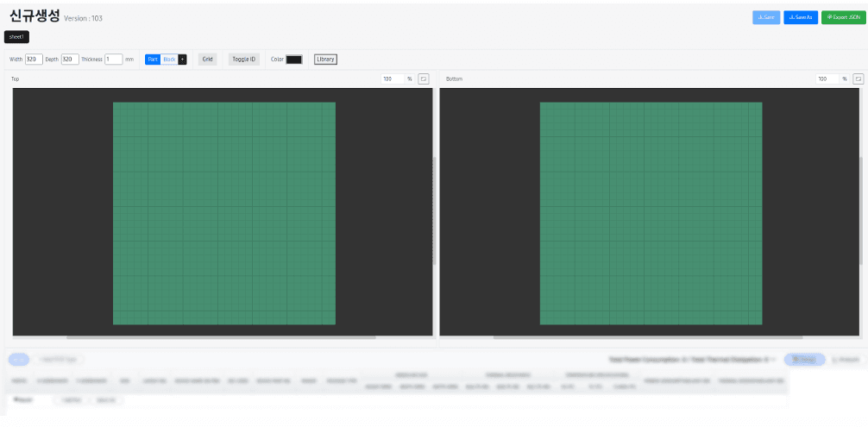Image resolution: width=868 pixels, height=427 pixels.
Task: Click the fit-to-view icon in Top panel
Action: pos(424,78)
